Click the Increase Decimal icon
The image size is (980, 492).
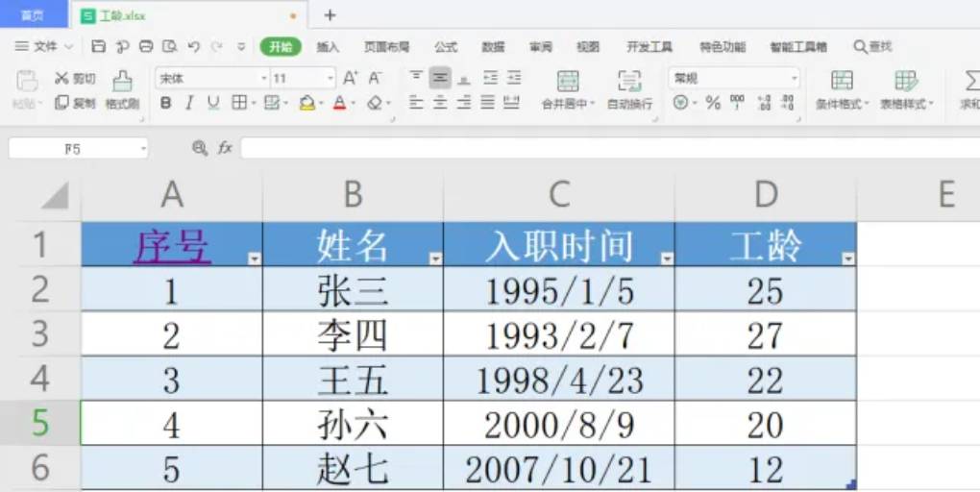click(x=763, y=103)
